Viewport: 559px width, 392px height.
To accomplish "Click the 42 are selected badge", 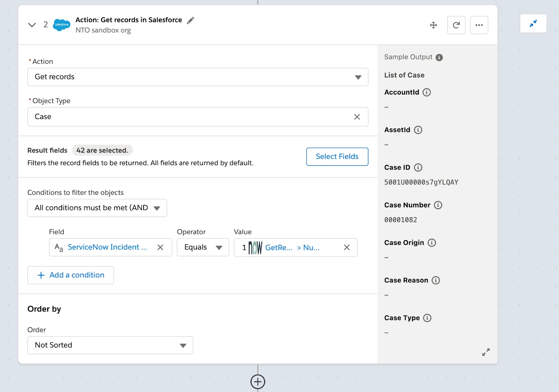I will tap(102, 150).
